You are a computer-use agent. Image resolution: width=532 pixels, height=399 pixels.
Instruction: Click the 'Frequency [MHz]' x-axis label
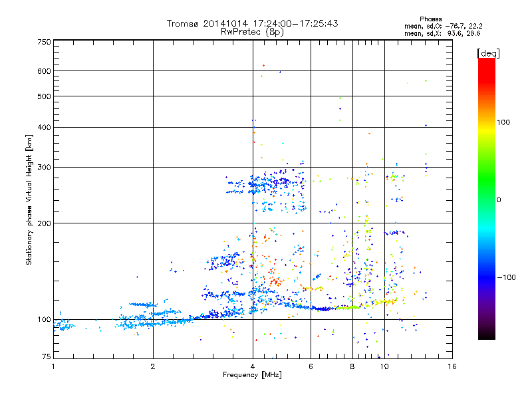tap(252, 375)
